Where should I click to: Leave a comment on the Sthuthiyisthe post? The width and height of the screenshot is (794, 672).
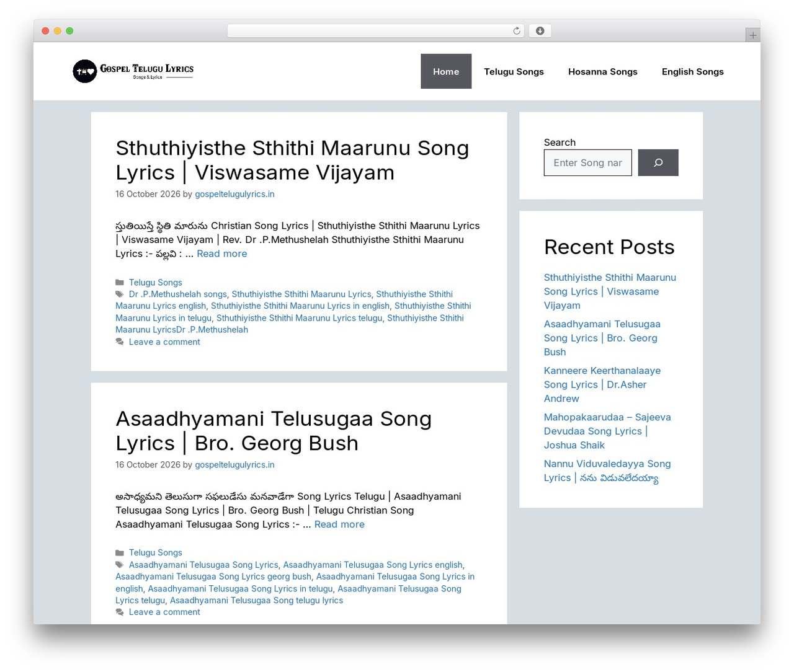pos(164,342)
